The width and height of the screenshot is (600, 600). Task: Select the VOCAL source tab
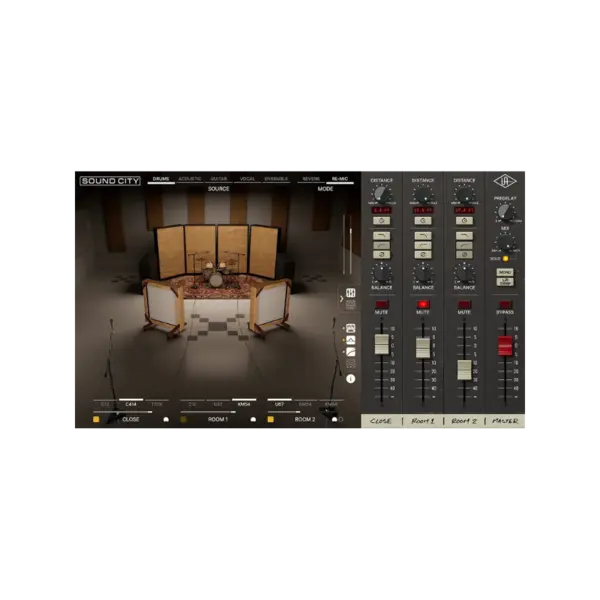point(247,179)
